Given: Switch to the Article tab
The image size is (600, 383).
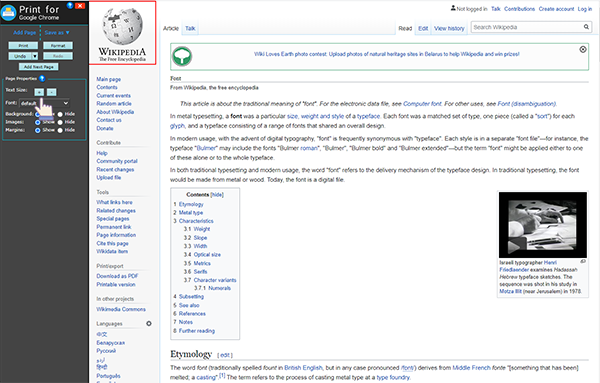Looking at the screenshot, I should point(171,28).
